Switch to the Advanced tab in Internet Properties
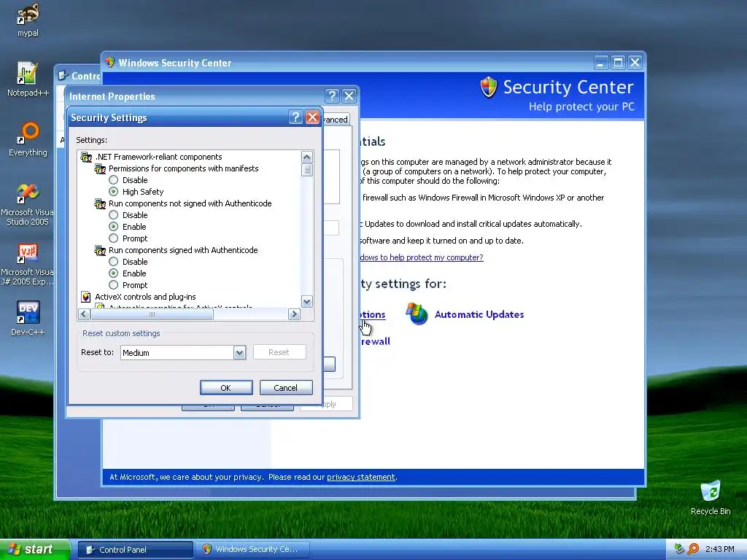 click(x=336, y=120)
